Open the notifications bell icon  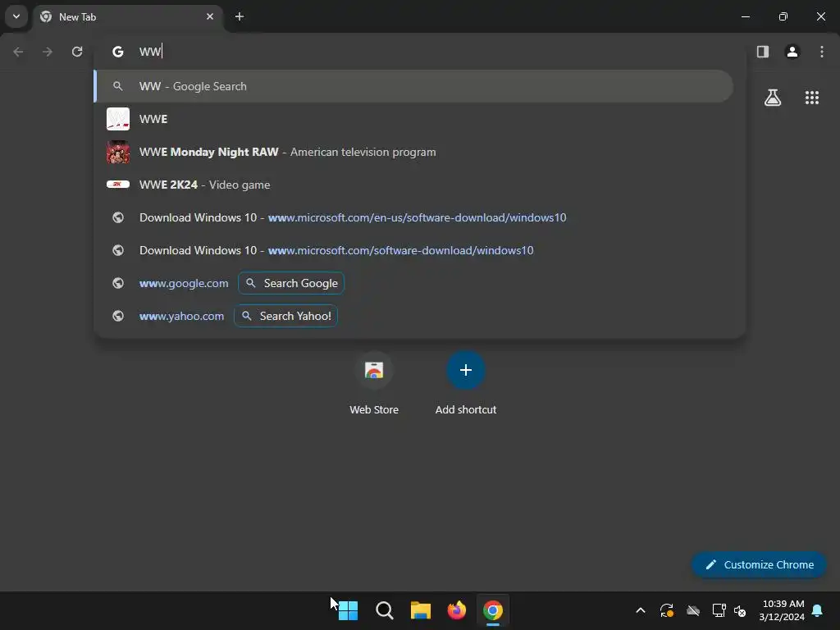point(818,610)
